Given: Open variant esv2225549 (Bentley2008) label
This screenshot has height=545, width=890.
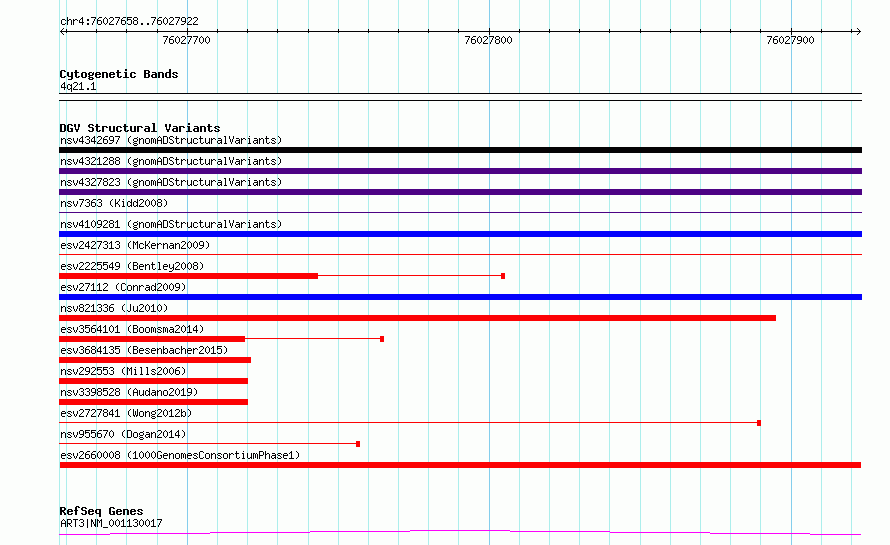Looking at the screenshot, I should click(x=132, y=266).
